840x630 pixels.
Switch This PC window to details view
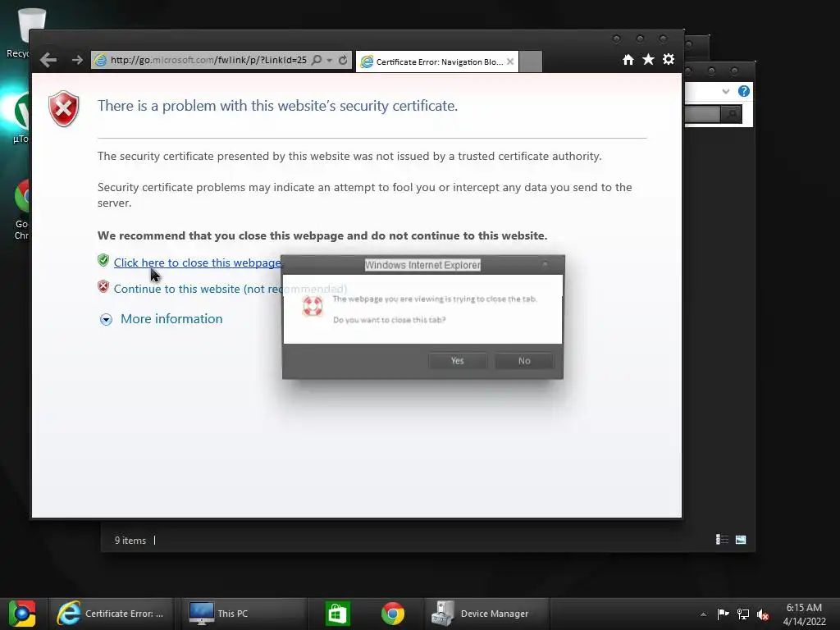pos(722,540)
